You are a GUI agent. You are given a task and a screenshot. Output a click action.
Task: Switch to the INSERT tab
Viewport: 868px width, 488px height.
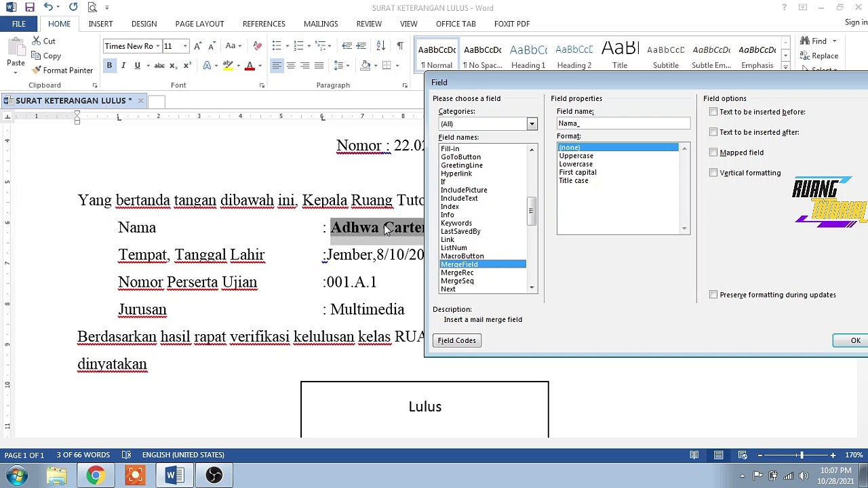click(x=100, y=24)
